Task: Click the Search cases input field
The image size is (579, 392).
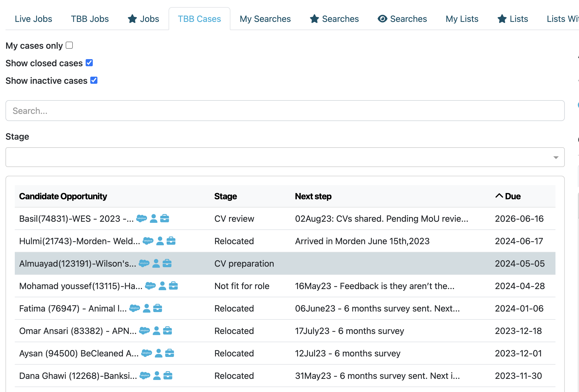Action: click(x=285, y=111)
